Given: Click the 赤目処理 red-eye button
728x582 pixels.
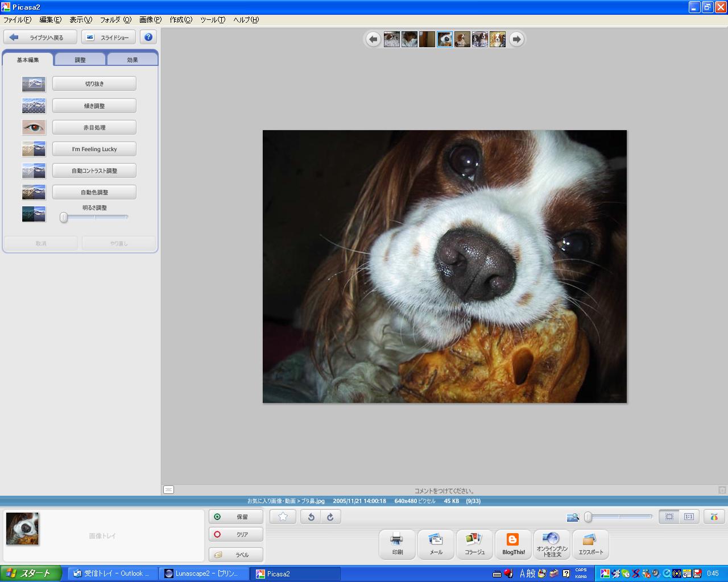Looking at the screenshot, I should tap(94, 127).
